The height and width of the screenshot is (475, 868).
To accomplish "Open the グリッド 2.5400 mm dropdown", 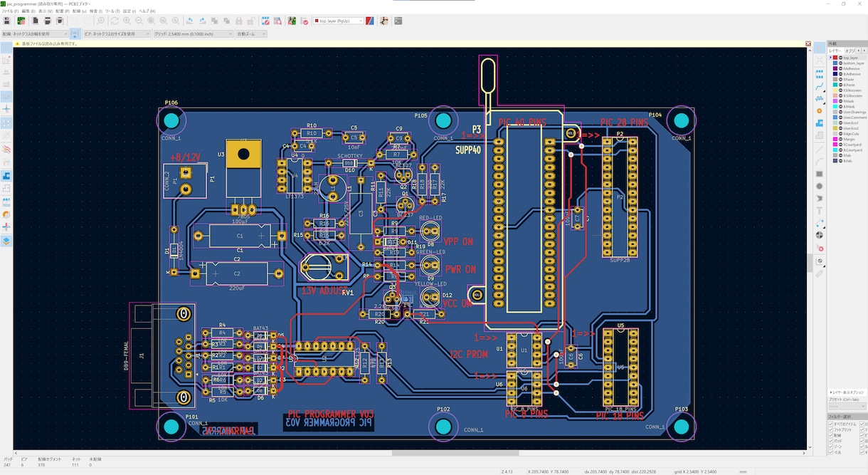I will point(194,33).
